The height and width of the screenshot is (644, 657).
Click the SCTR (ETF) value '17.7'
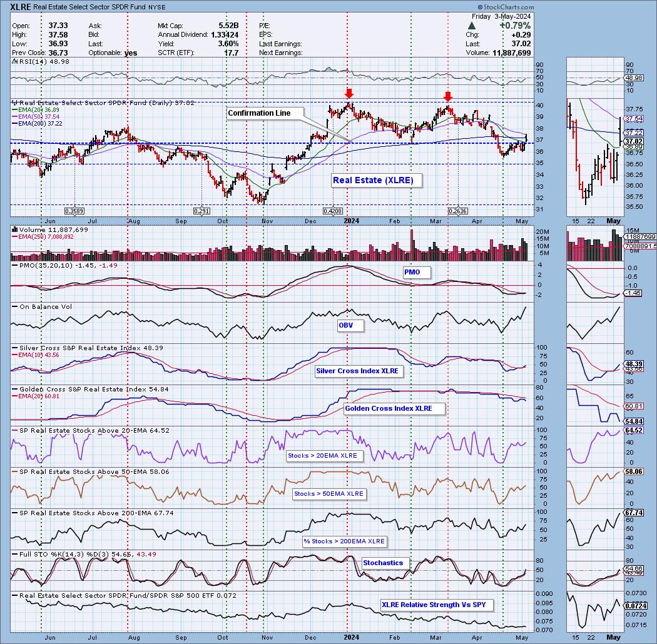click(x=232, y=53)
